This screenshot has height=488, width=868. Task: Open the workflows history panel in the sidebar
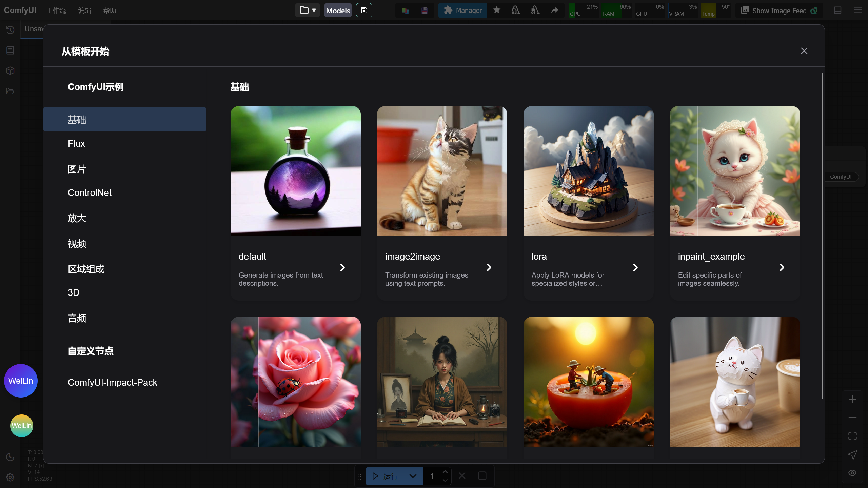(x=10, y=30)
